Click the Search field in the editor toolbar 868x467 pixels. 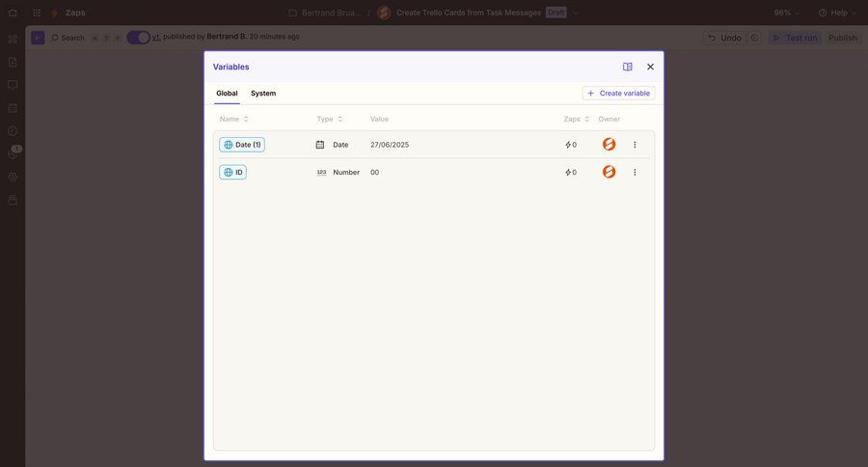(x=68, y=38)
